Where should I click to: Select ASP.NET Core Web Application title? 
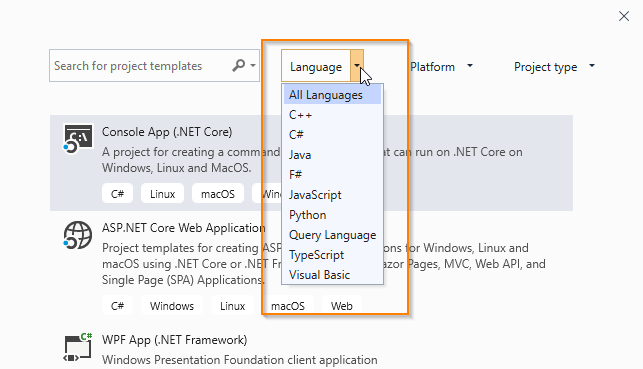tap(183, 228)
